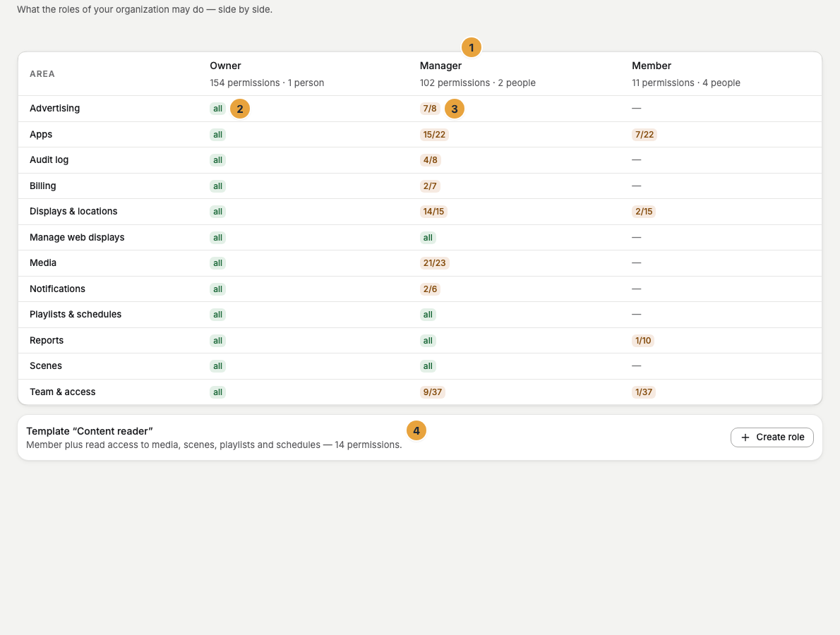
Task: Click Manager's "all" badge for Reports
Action: tap(428, 341)
